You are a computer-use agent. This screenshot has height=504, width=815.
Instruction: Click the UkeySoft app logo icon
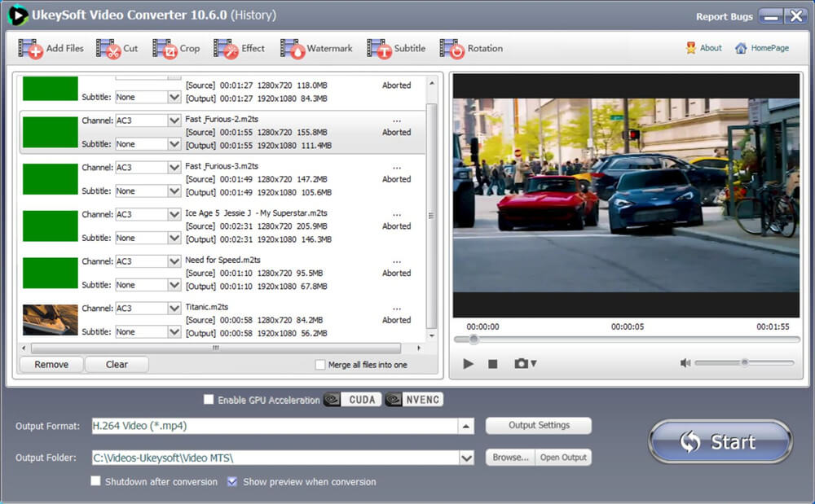pyautogui.click(x=17, y=15)
